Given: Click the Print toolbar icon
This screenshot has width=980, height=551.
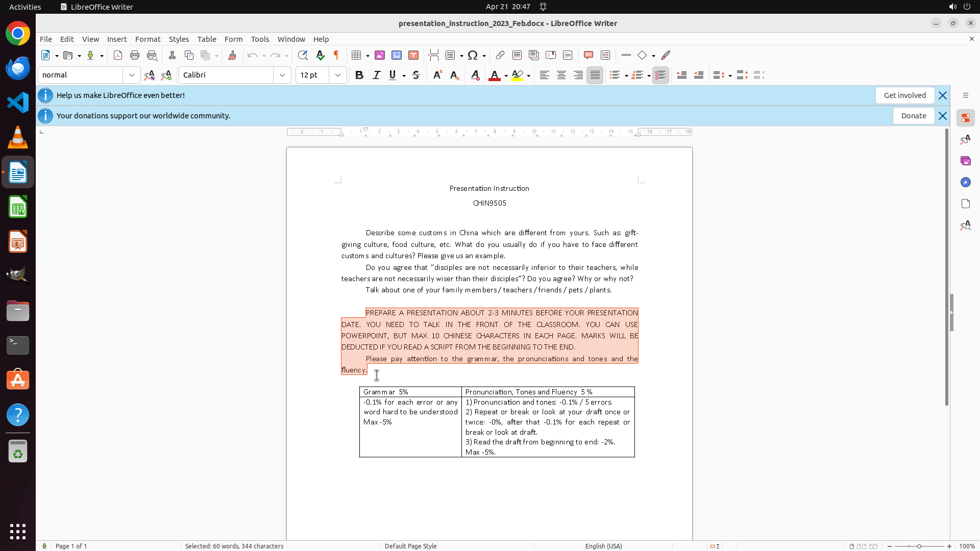Looking at the screenshot, I should click(135, 55).
